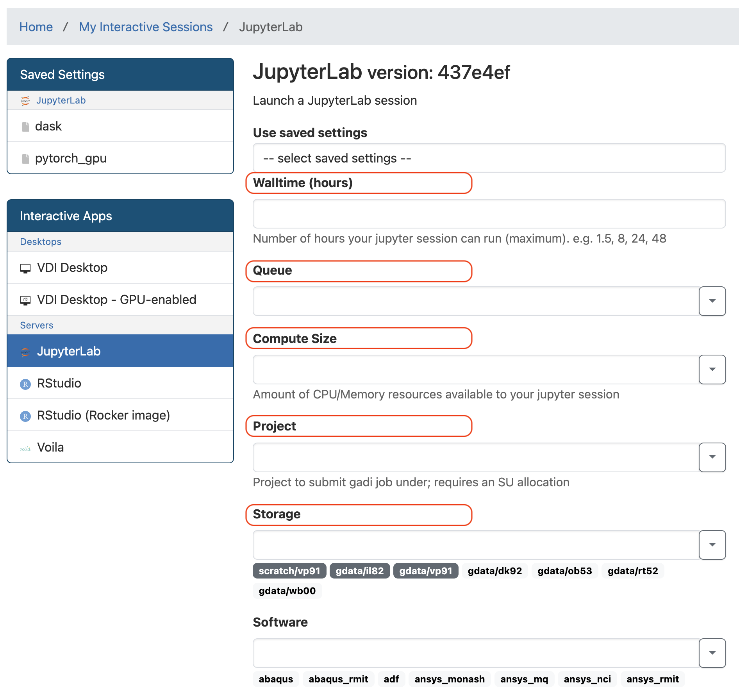Select Voila app
739x700 pixels.
point(120,447)
